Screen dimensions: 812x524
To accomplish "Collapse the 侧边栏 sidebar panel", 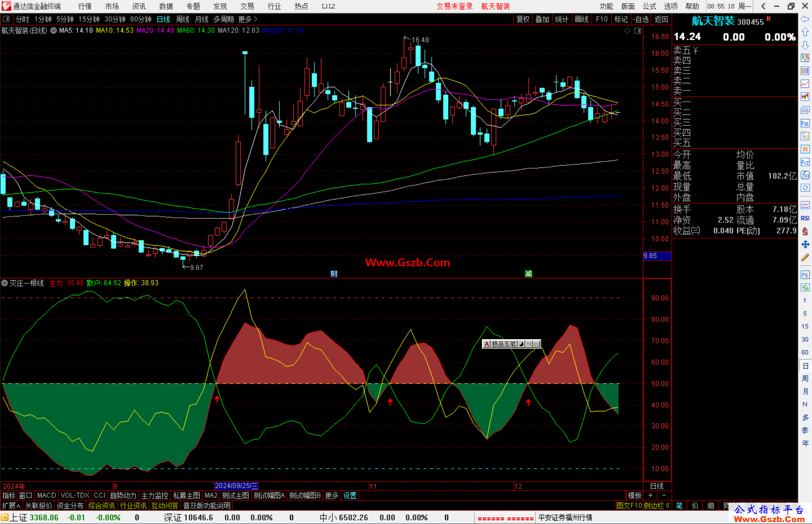I will click(x=657, y=506).
